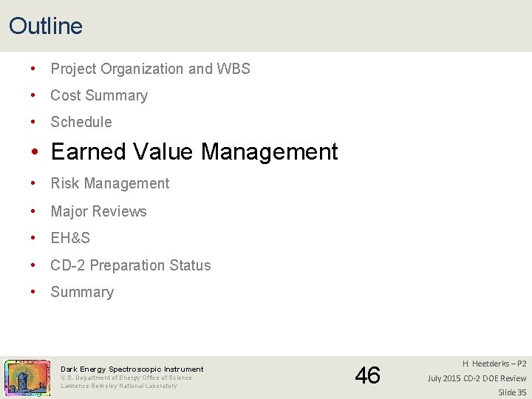Click the highlighted Earned Value Management heading
This screenshot has height=399, width=532.
194,151
